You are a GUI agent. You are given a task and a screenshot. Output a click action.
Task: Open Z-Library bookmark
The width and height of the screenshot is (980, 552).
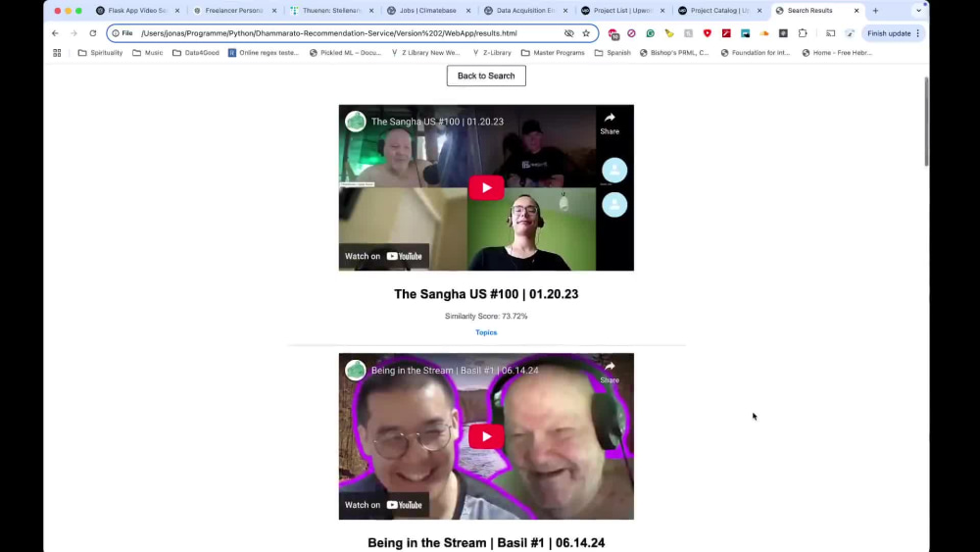point(491,53)
